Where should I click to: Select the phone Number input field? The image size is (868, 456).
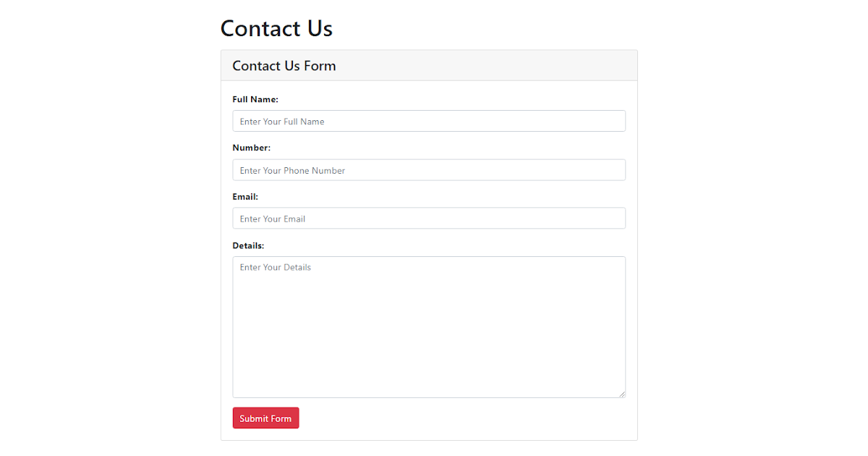coord(429,169)
